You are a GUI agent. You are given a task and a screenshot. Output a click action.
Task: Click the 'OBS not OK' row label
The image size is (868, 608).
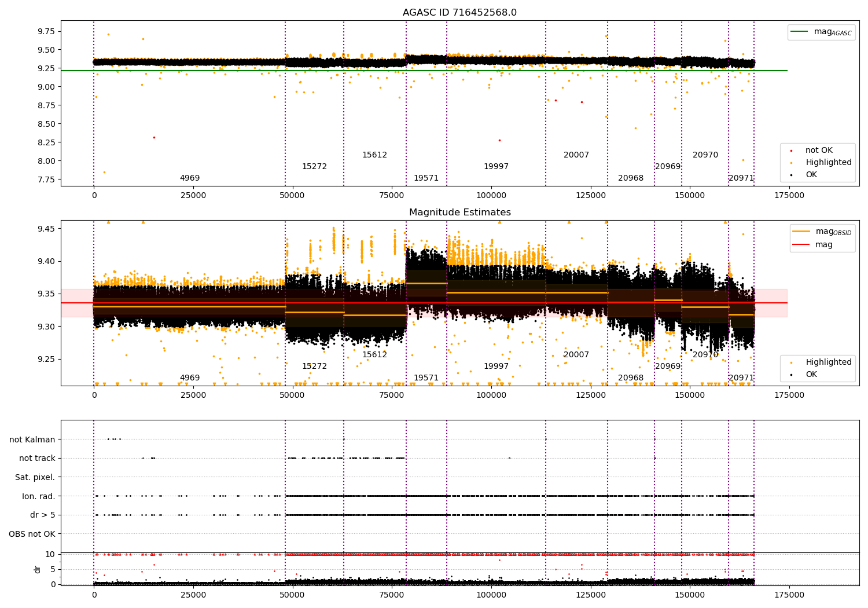[32, 534]
